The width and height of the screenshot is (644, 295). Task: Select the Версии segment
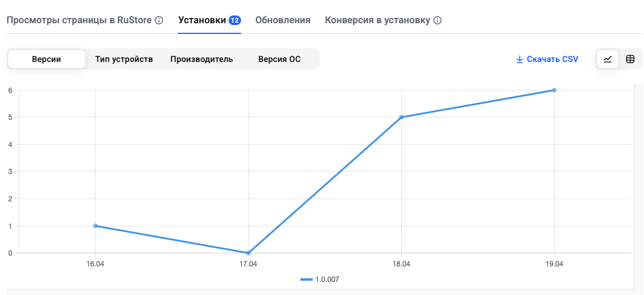point(46,59)
